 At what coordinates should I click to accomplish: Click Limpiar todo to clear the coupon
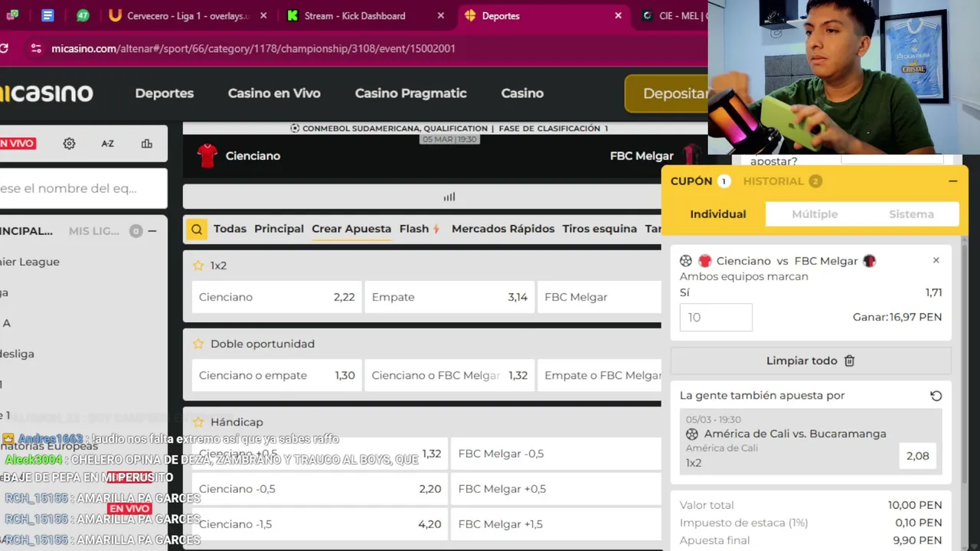pyautogui.click(x=811, y=360)
